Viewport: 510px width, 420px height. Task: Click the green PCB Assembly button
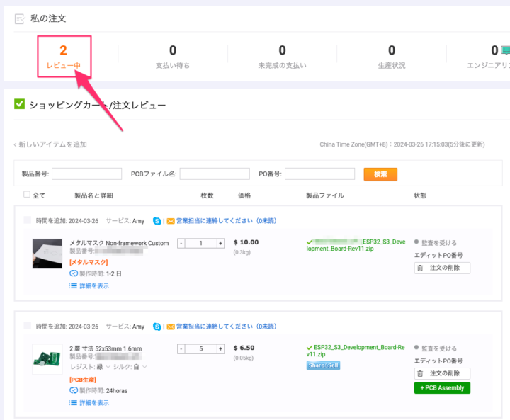(442, 388)
